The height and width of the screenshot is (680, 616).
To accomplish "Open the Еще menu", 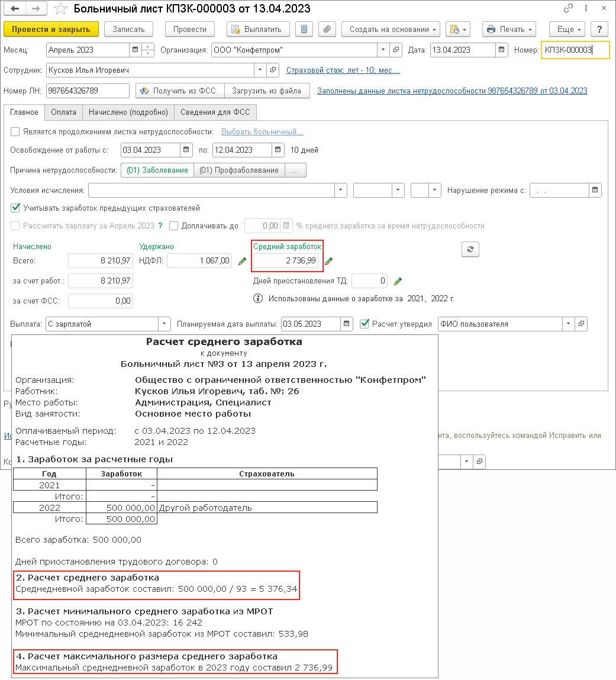I will (568, 29).
